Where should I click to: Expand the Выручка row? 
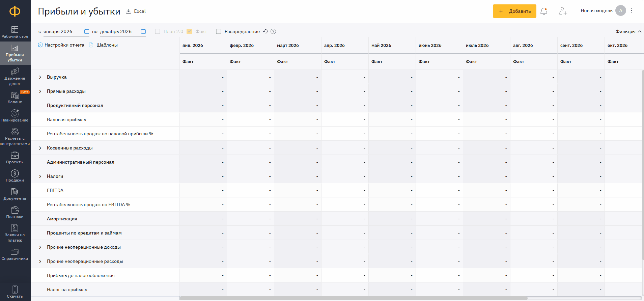pos(40,77)
